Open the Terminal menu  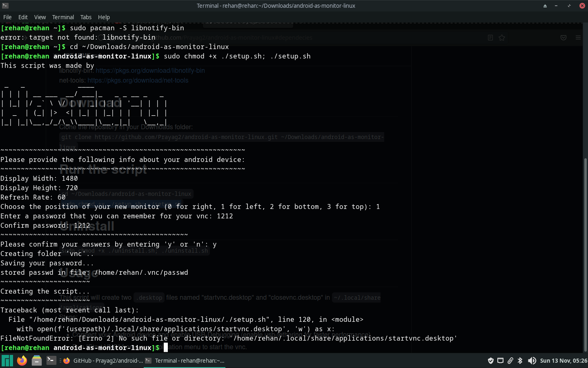pos(63,17)
